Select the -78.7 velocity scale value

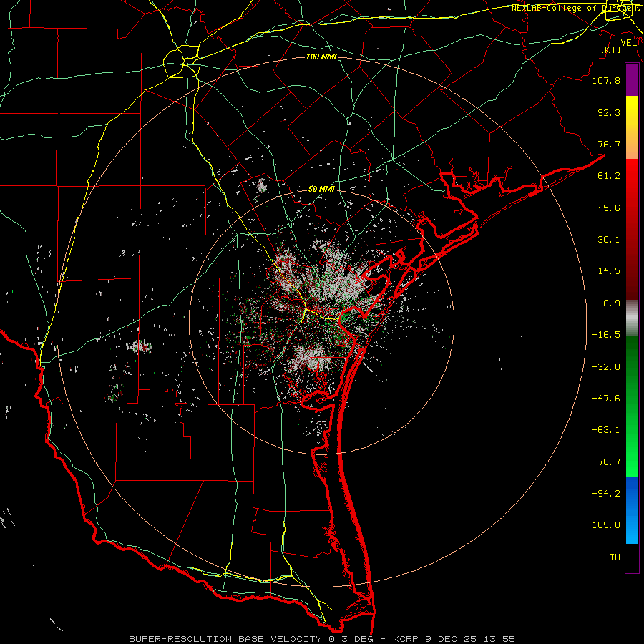[x=606, y=462]
